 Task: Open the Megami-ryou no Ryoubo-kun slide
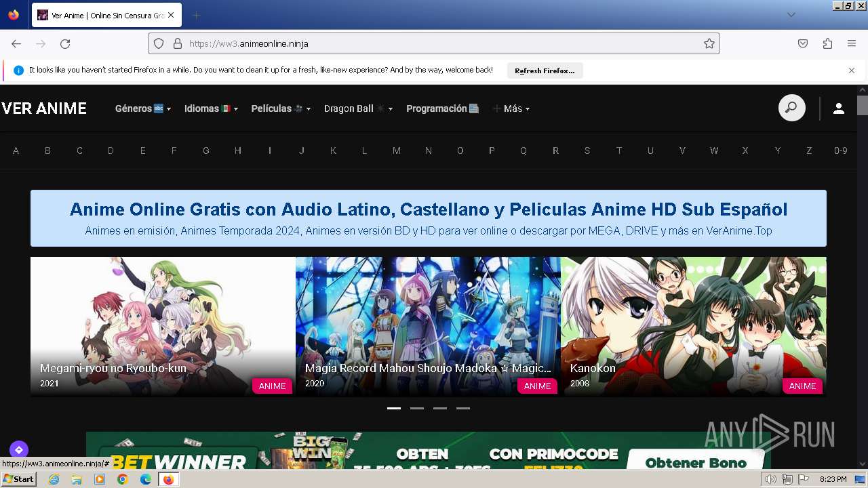pos(163,326)
